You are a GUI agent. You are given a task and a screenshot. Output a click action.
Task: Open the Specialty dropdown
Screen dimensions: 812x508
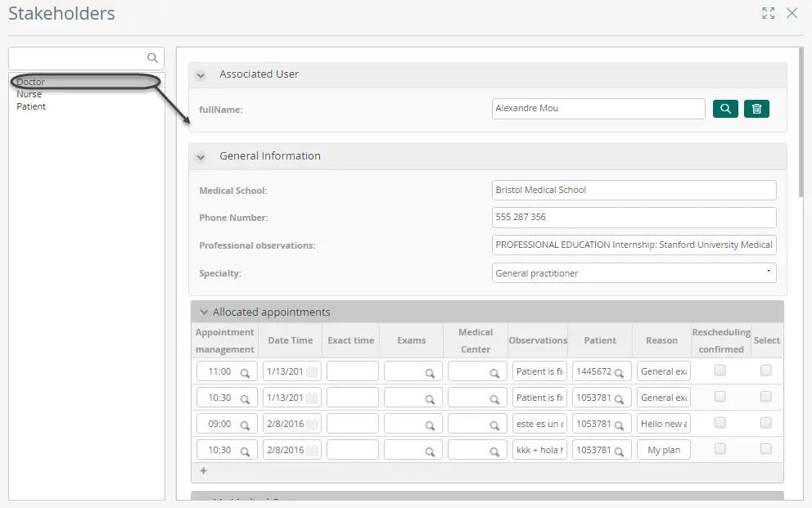634,273
